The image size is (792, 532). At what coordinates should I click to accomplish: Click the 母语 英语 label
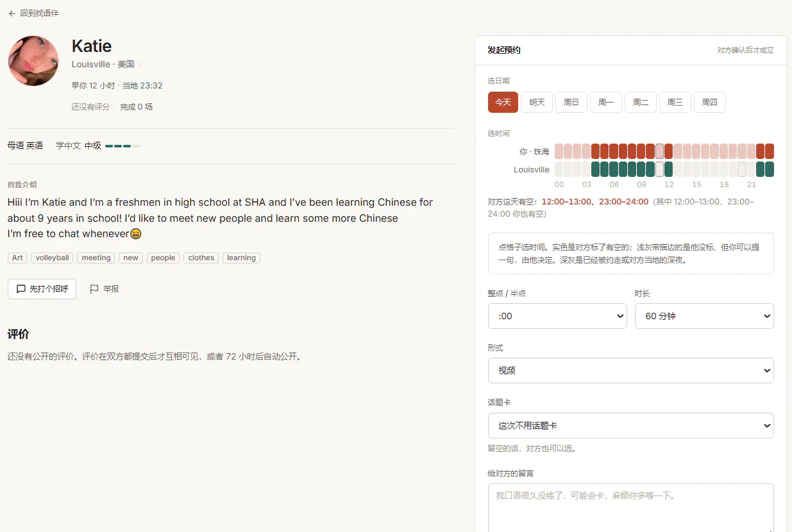25,145
